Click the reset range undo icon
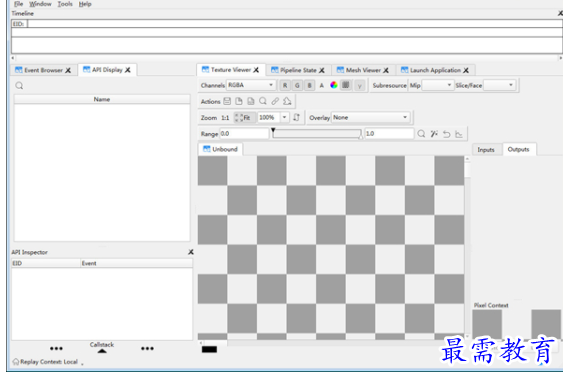 pyautogui.click(x=446, y=134)
